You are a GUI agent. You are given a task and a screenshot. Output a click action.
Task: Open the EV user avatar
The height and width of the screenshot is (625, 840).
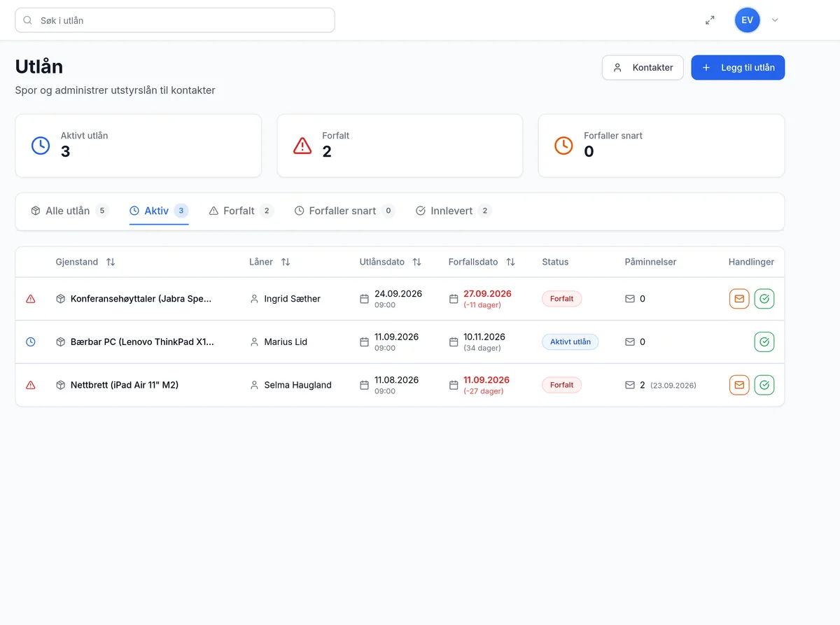point(747,20)
